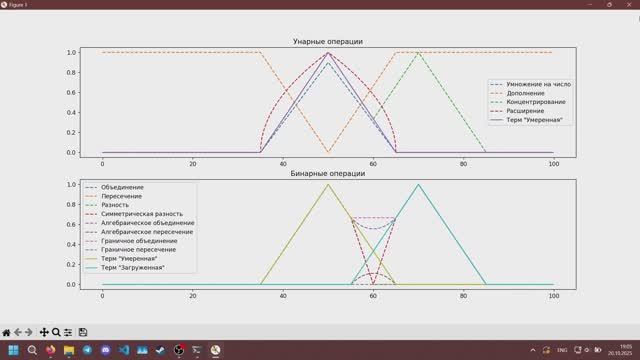Click the 'Унарные операции' plot title
Screen dimensions: 640x360
(x=328, y=42)
